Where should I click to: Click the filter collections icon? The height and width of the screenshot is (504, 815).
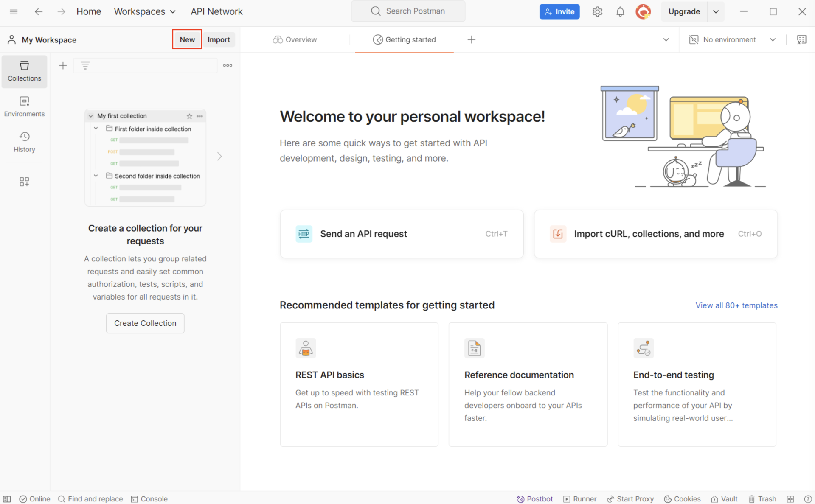click(85, 65)
